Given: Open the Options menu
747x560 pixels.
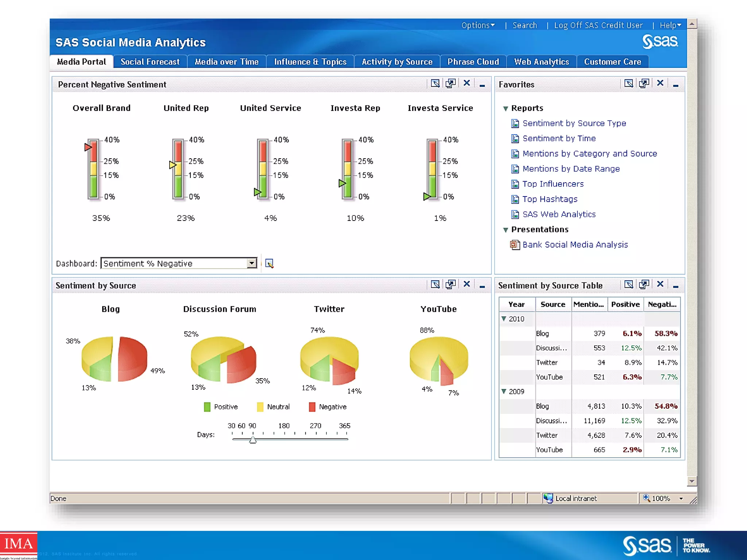Looking at the screenshot, I should coord(477,25).
